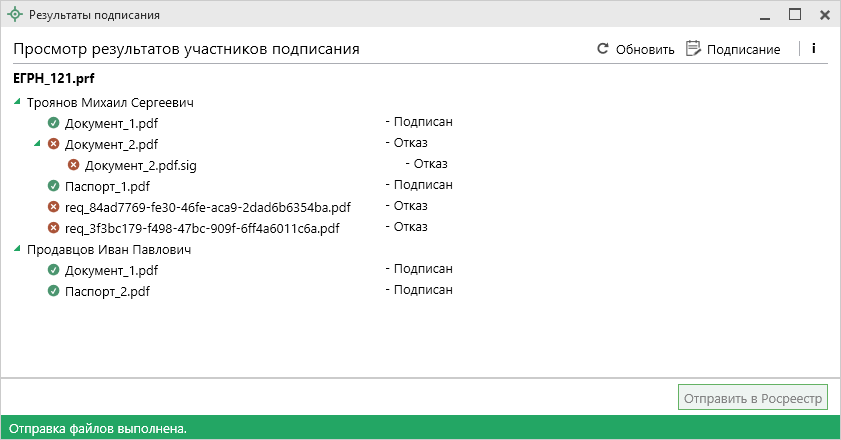
Task: Click the app logo in title bar
Action: [x=14, y=15]
